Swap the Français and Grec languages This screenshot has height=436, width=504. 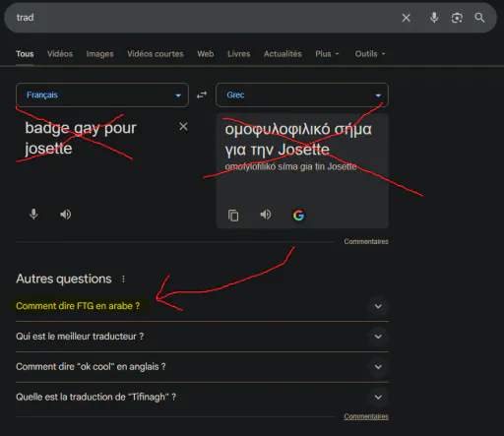pyautogui.click(x=202, y=95)
